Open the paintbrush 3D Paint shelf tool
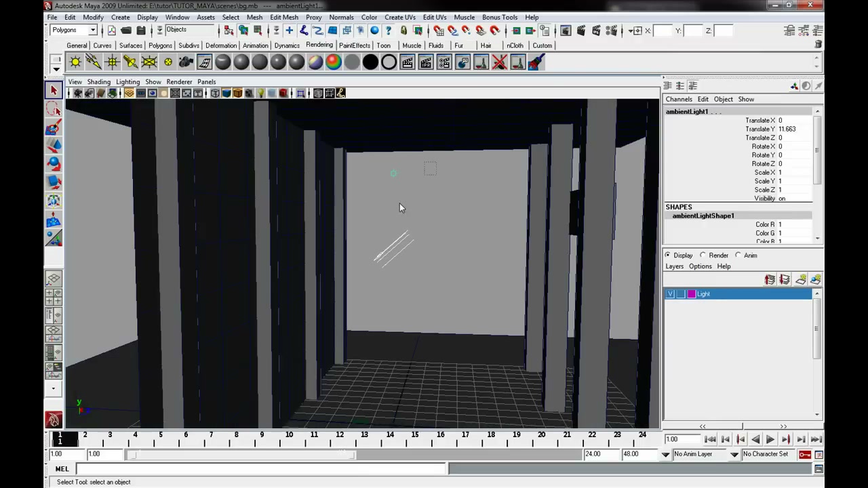Image resolution: width=868 pixels, height=488 pixels. [x=536, y=62]
